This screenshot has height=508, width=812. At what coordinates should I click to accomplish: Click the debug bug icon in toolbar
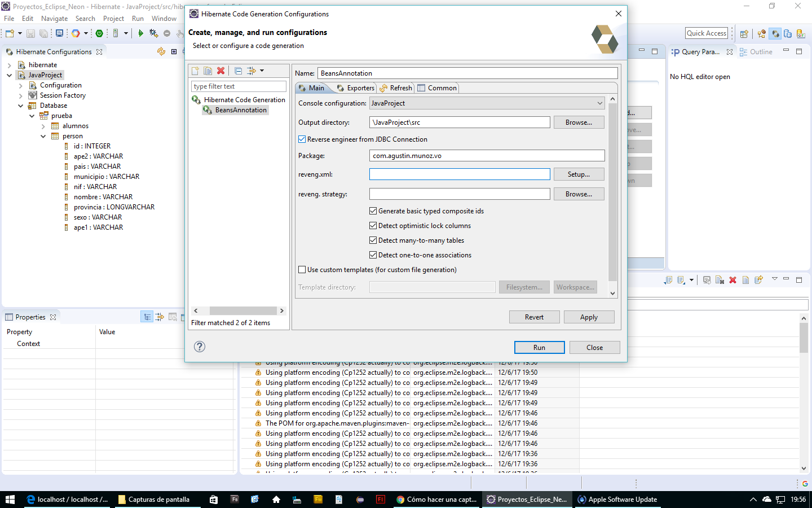click(153, 33)
